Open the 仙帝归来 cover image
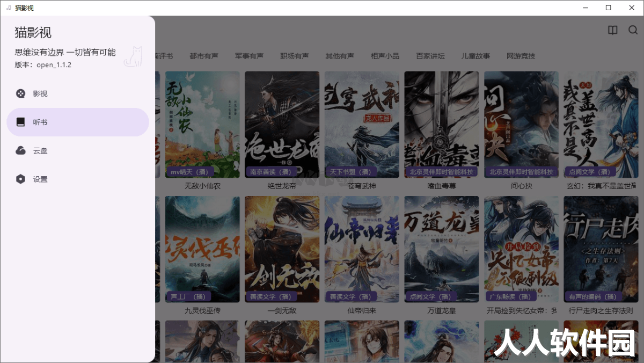 point(362,249)
